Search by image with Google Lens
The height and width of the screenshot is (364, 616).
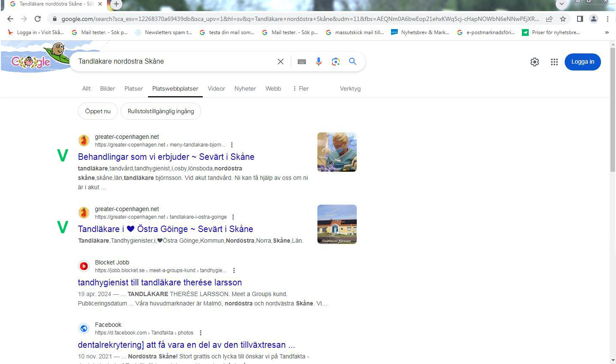[336, 62]
